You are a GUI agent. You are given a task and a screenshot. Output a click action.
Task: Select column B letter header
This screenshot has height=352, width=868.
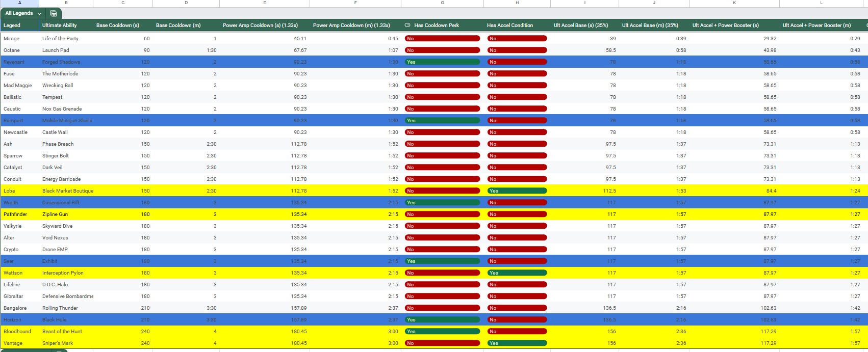pos(66,3)
